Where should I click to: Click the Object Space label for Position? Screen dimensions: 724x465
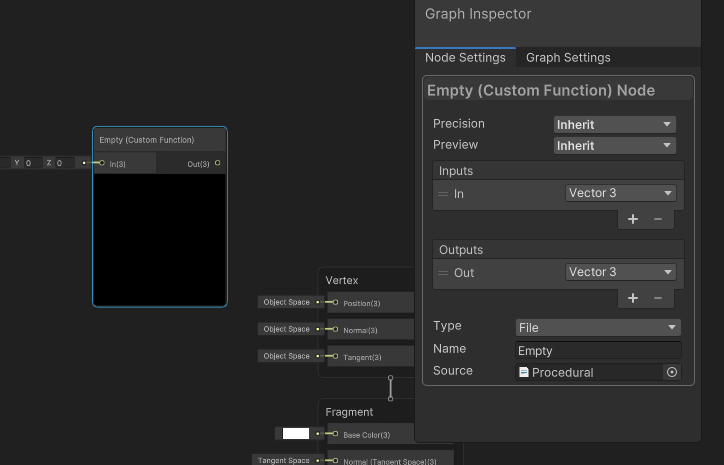[286, 302]
